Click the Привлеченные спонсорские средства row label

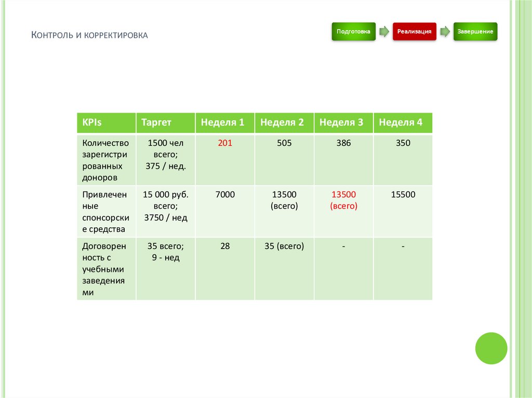pos(107,212)
